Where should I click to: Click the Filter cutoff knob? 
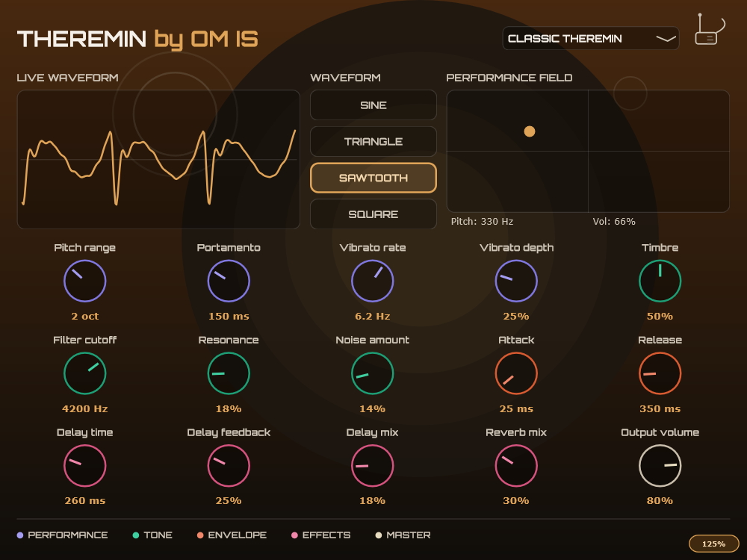[x=85, y=373]
